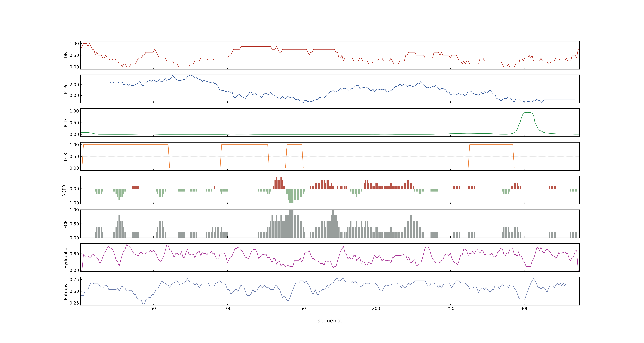This screenshot has height=343, width=644.
Task: Click the LCR axis label
Action: click(66, 157)
